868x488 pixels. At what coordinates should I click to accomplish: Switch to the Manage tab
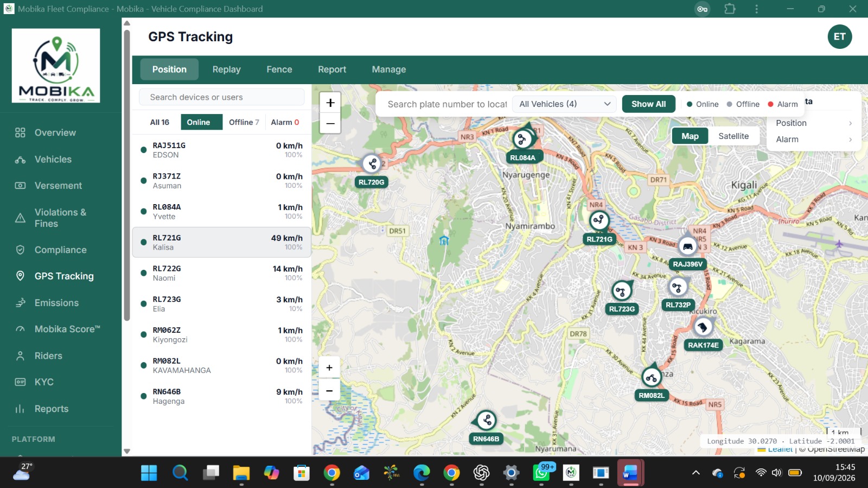click(389, 69)
